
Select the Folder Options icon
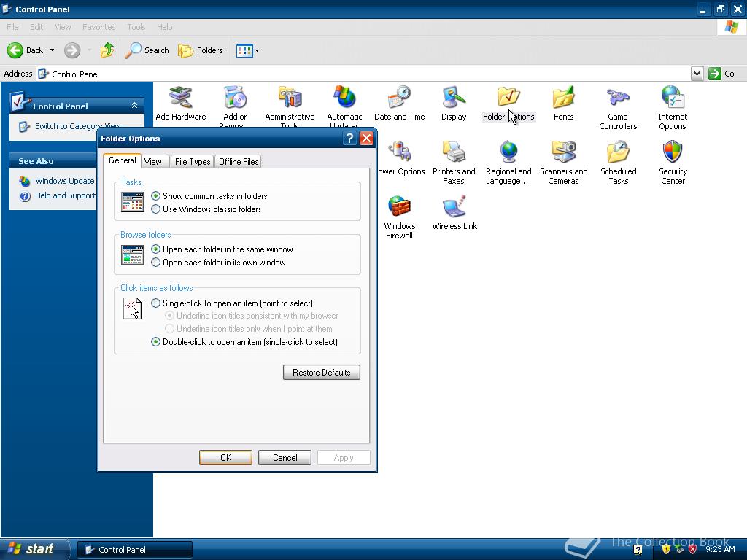click(508, 104)
